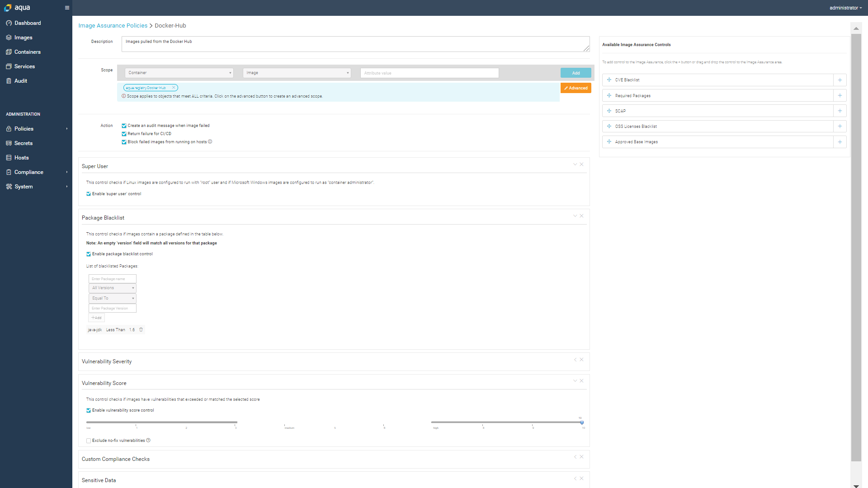Viewport: 868px width, 488px height.
Task: Click the orange Advanced button
Action: click(576, 88)
